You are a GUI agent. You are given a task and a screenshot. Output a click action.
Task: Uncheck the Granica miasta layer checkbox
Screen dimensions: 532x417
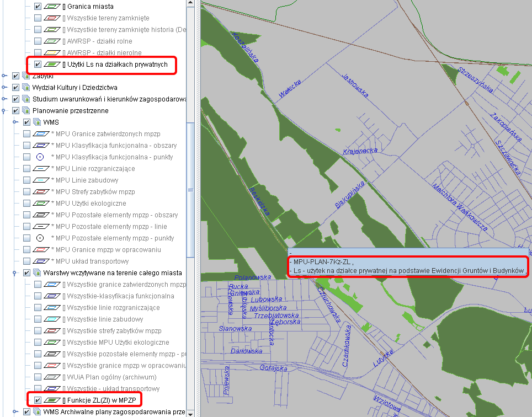[x=38, y=7]
